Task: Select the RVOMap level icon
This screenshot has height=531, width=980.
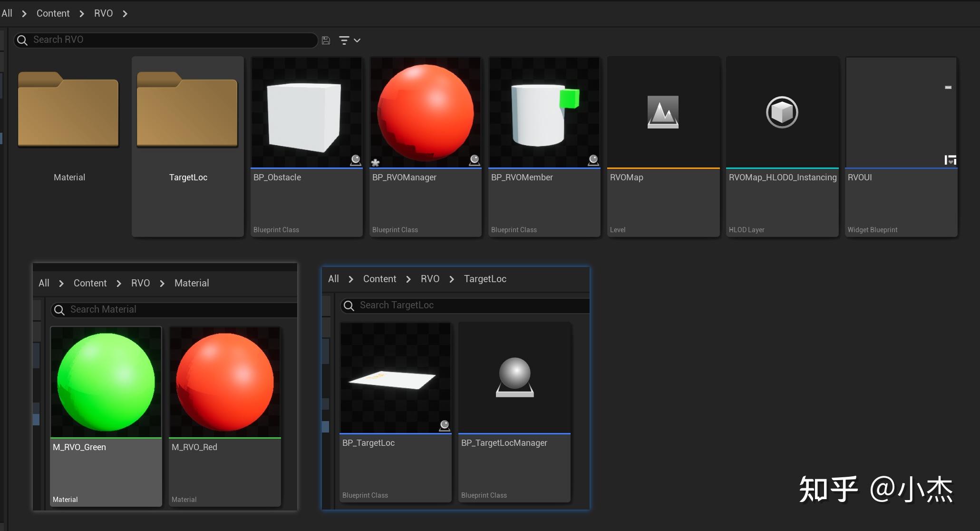Action: click(x=663, y=112)
